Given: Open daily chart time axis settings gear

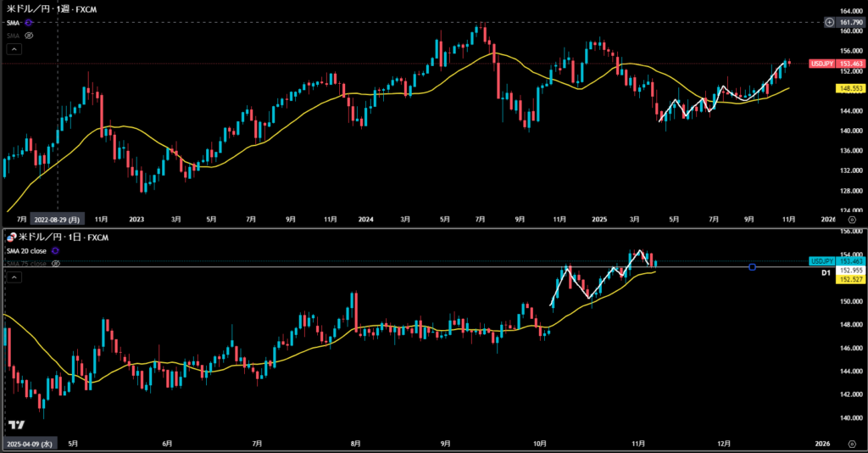Looking at the screenshot, I should tap(851, 444).
